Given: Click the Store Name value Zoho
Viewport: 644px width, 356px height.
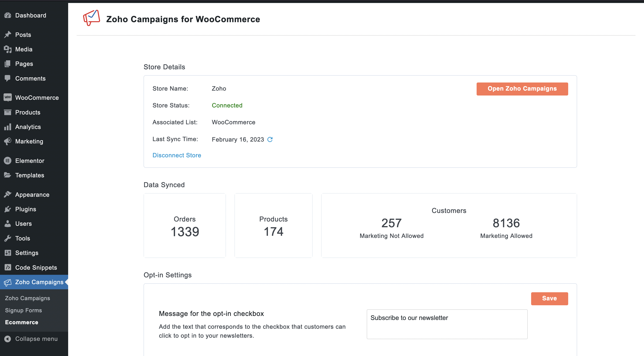Looking at the screenshot, I should pos(219,88).
